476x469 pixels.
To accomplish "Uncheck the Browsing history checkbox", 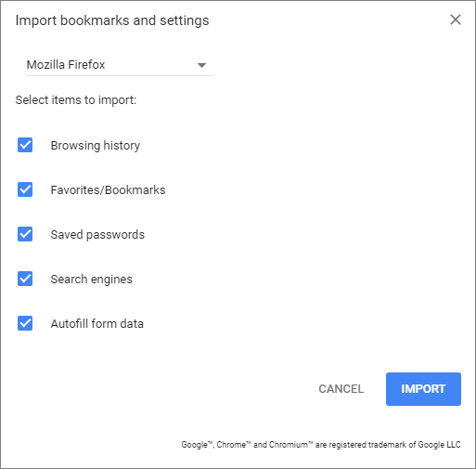I will (x=25, y=145).
